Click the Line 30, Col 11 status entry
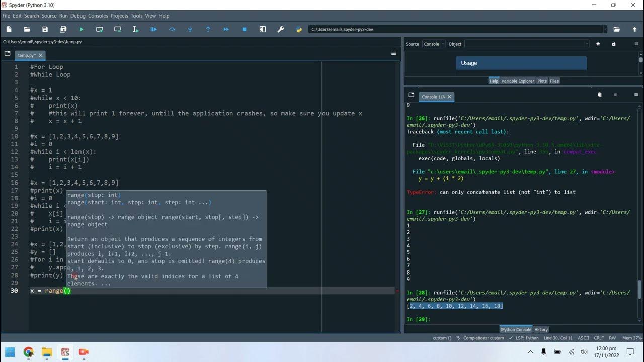The height and width of the screenshot is (362, 644). (x=558, y=338)
